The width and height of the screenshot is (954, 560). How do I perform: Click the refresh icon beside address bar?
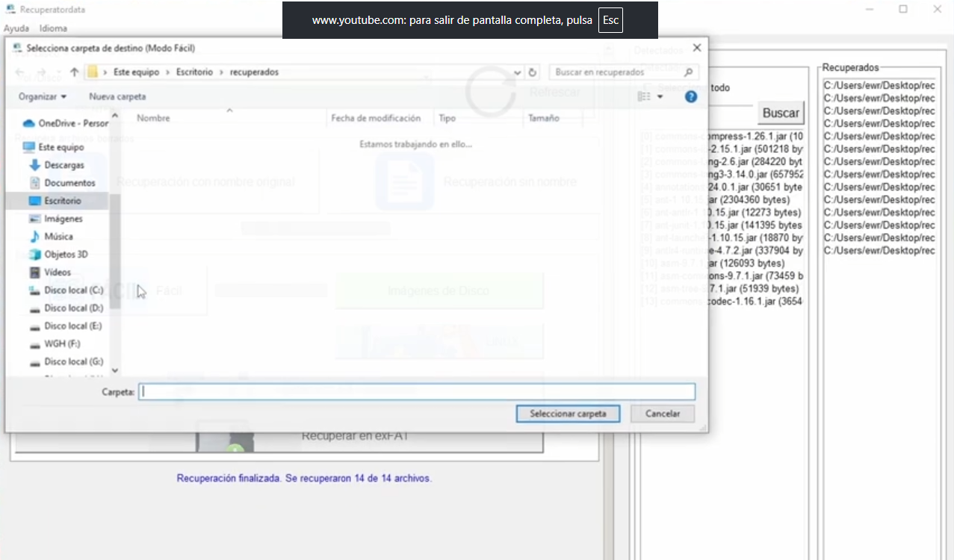(x=533, y=72)
